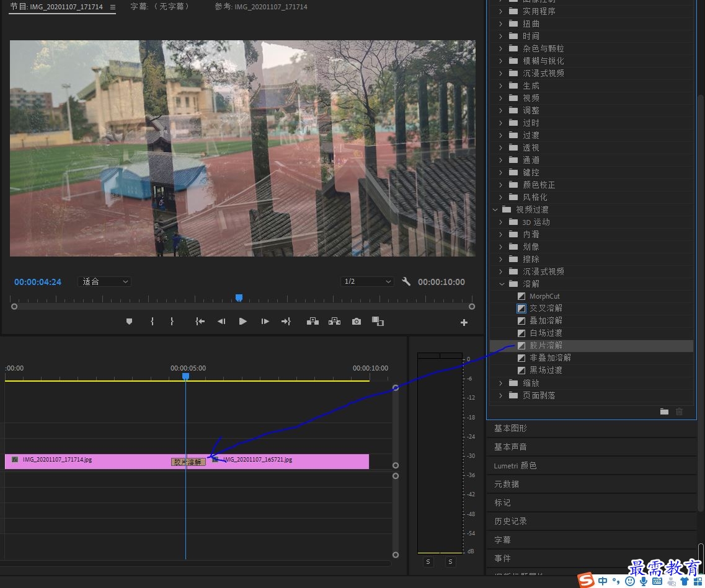Image resolution: width=705 pixels, height=588 pixels.
Task: Open the 基本图形 panel tab
Action: (510, 428)
